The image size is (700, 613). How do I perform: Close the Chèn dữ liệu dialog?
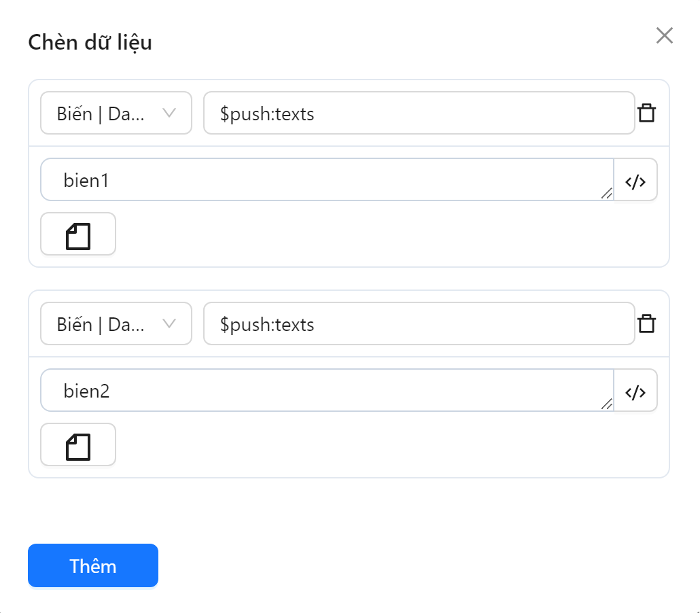tap(664, 35)
